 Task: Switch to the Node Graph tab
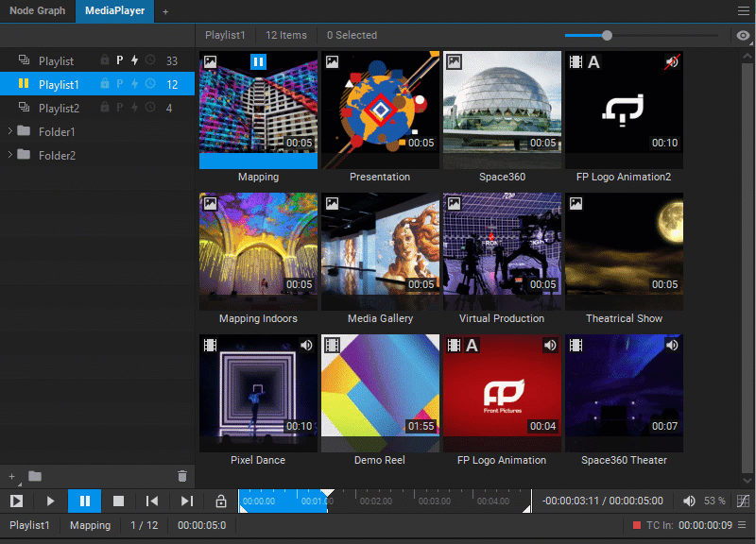37,10
